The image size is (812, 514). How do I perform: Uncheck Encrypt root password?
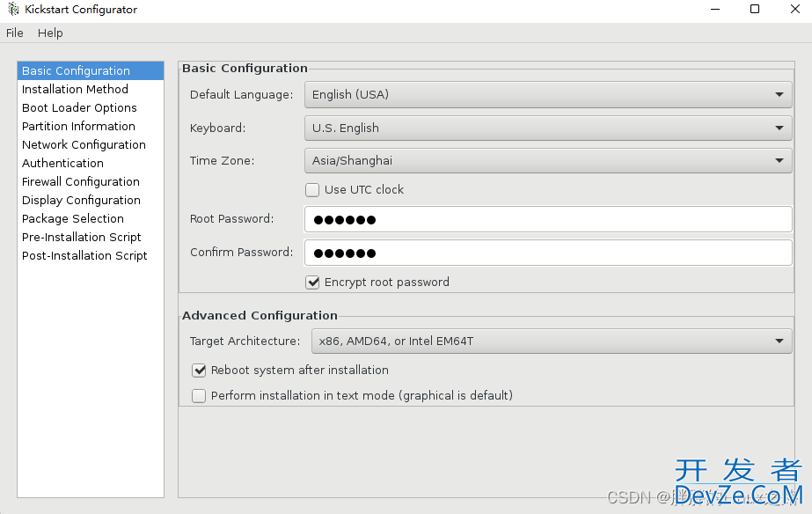[312, 283]
